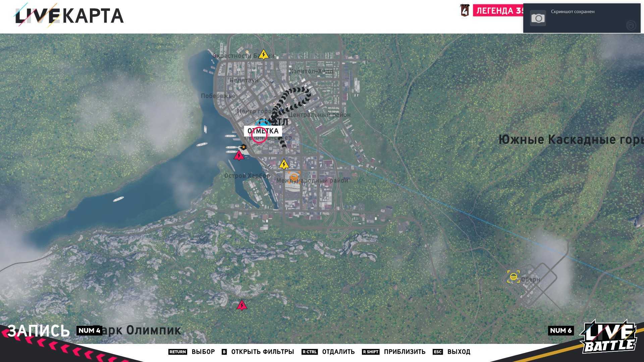
Task: Click the ОТМЕТКА waypoint label
Action: [x=263, y=131]
